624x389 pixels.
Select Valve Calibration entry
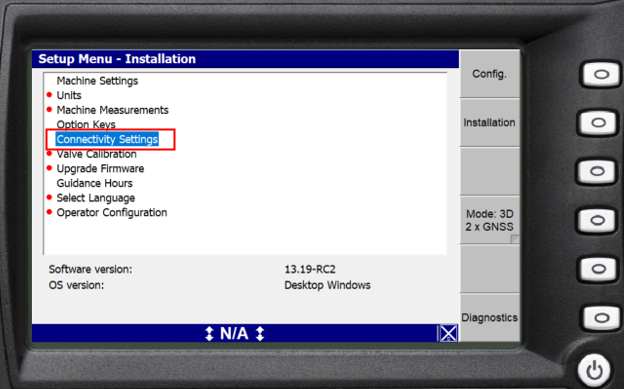point(97,154)
